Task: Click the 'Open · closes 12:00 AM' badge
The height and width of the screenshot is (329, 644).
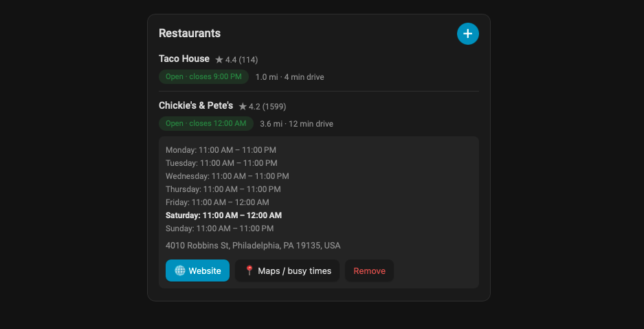Action: pos(206,123)
